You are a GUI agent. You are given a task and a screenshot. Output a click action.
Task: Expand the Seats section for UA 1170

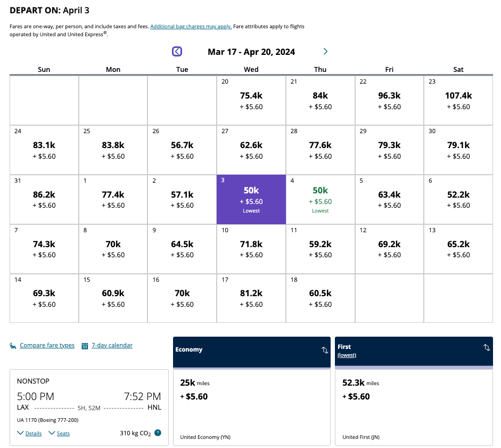[59, 433]
